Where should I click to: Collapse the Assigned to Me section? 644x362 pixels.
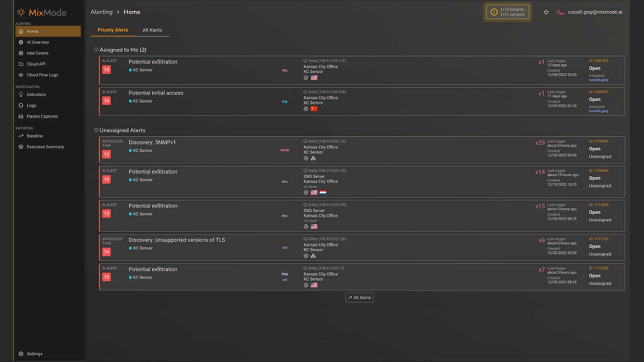(x=96, y=50)
